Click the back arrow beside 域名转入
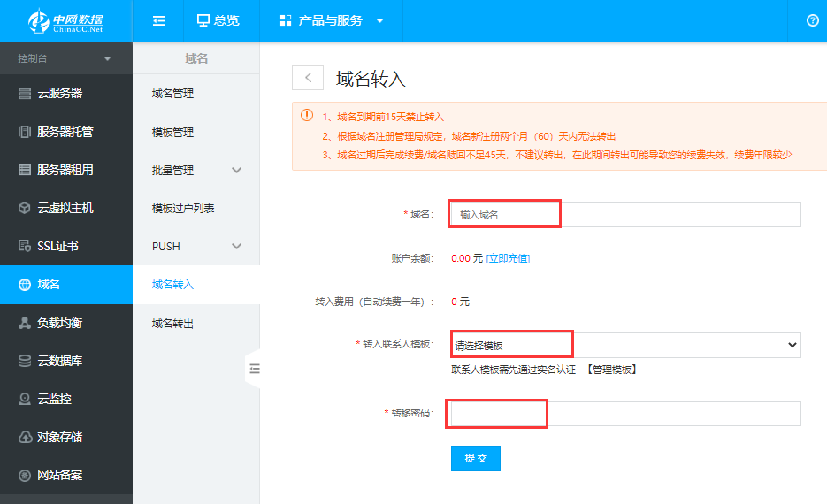The width and height of the screenshot is (827, 504). [308, 78]
